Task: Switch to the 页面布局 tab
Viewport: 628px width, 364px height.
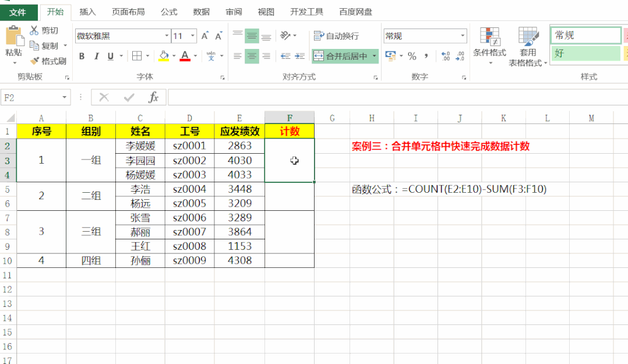Action: coord(128,12)
